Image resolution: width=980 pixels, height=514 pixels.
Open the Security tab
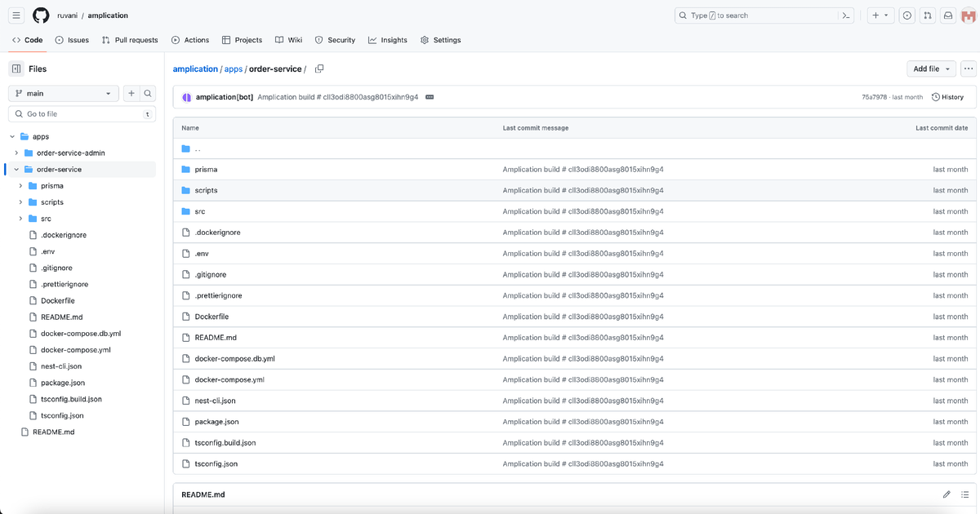335,40
